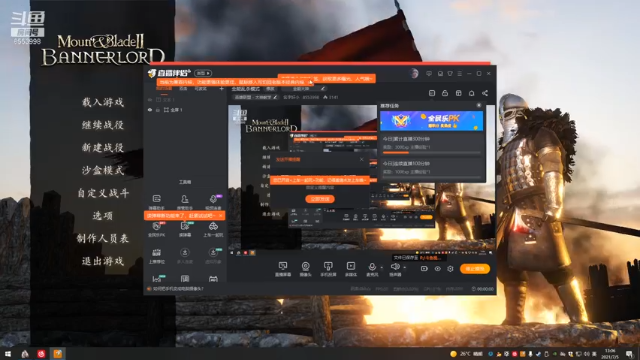Open the mode pill beside the app logo

[203, 73]
